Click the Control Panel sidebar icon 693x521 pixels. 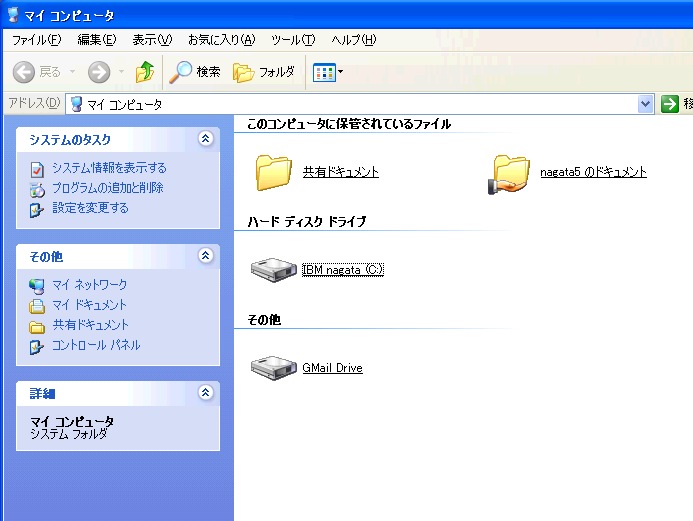[37, 347]
